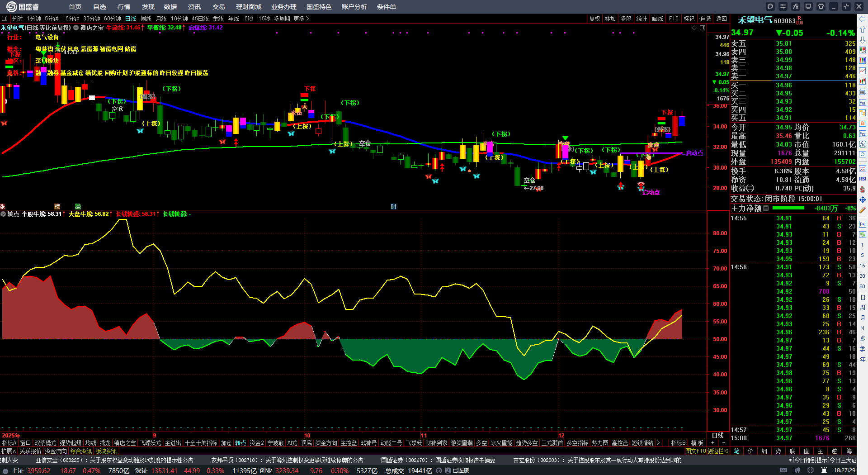Click the 画线 drawing button
868x475 pixels.
[x=658, y=19]
